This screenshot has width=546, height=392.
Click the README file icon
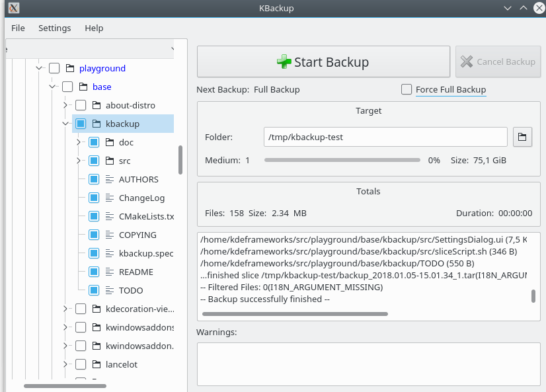(110, 272)
